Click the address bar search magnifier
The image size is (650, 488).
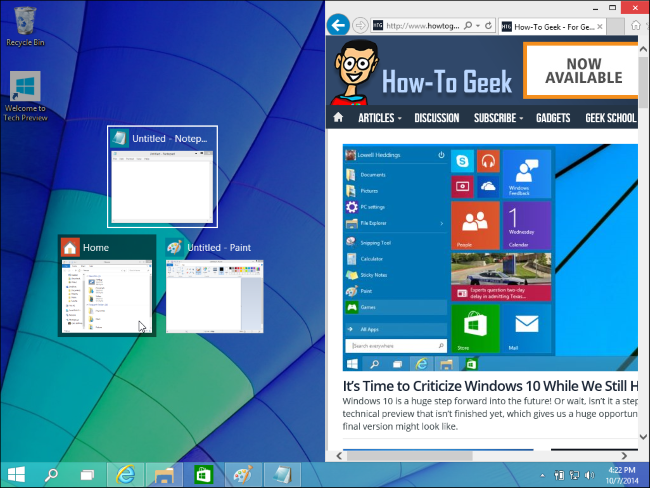tap(468, 26)
